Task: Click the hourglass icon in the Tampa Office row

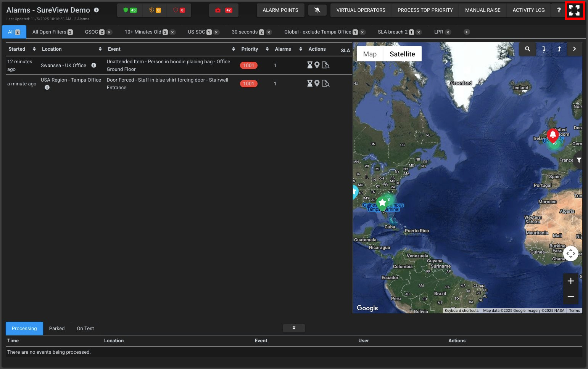Action: [x=310, y=83]
